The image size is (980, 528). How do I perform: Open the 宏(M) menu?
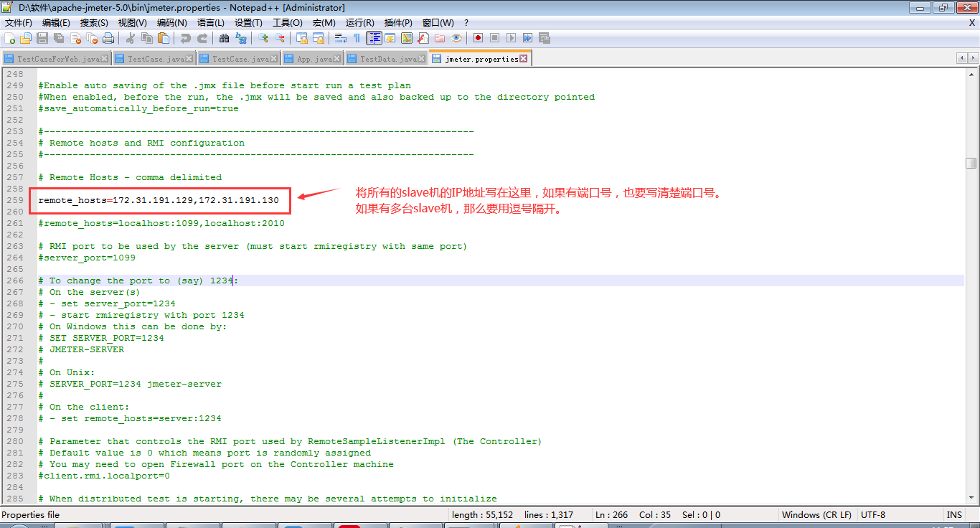click(324, 23)
